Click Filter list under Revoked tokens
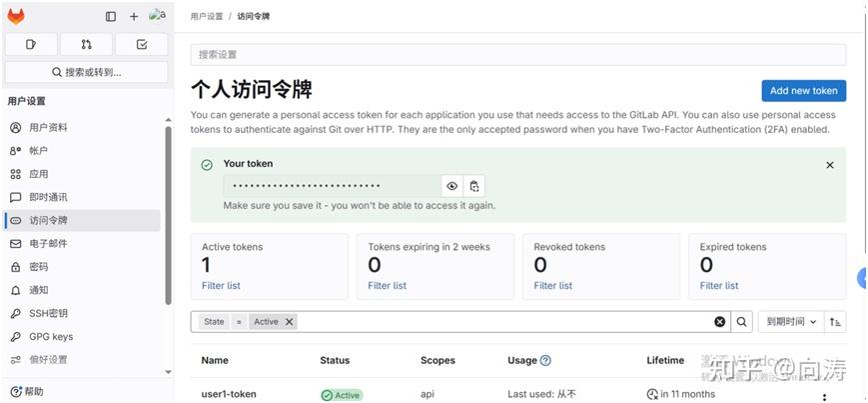 553,285
